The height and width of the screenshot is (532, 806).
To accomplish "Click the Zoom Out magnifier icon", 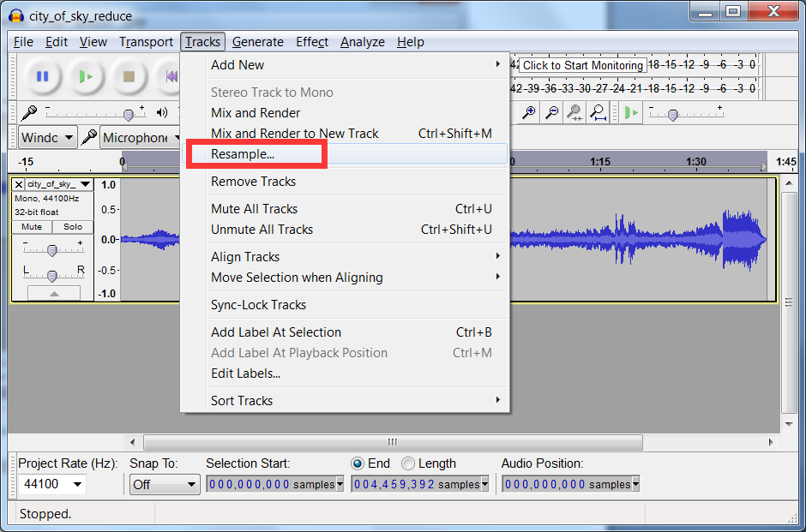I will click(552, 112).
